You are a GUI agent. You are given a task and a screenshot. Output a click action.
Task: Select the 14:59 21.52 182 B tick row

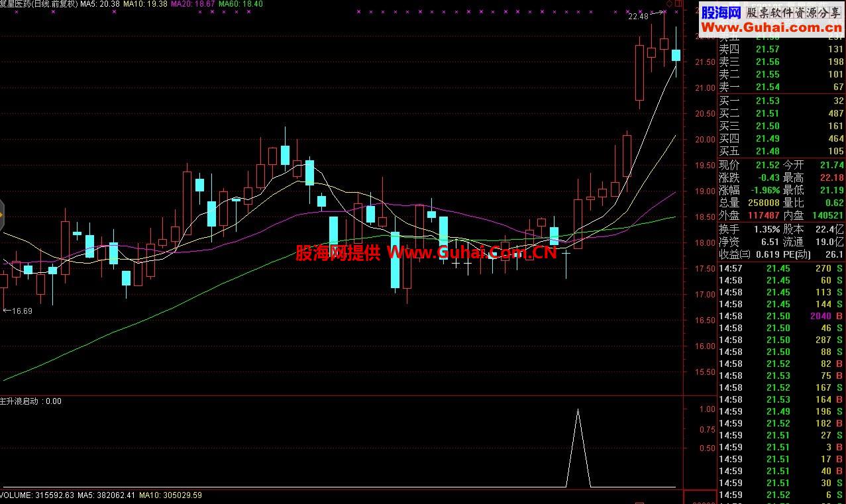coord(782,423)
